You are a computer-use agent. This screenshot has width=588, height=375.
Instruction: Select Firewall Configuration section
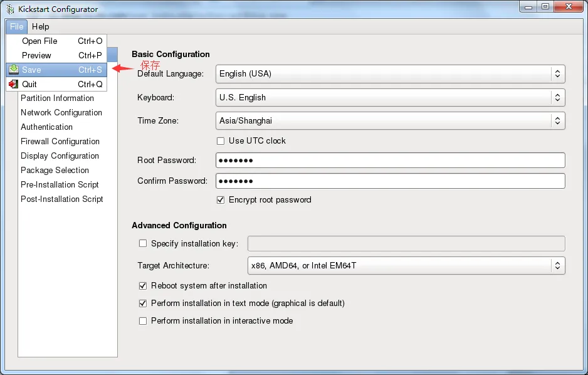click(60, 141)
